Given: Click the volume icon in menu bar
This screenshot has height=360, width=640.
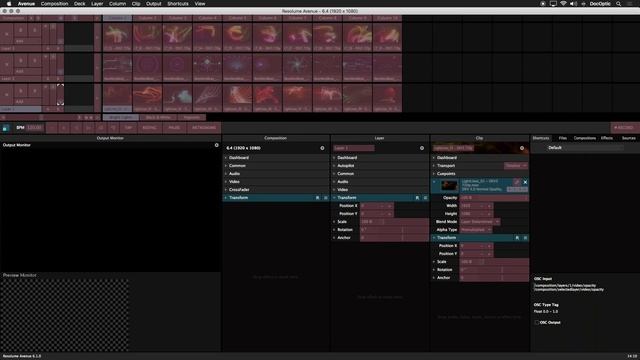Looking at the screenshot, I should click(x=573, y=4).
